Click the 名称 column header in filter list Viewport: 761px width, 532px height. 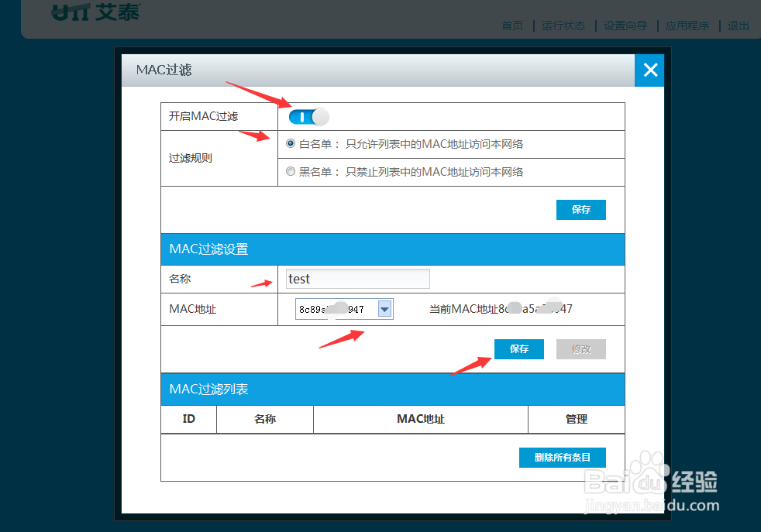[265, 419]
